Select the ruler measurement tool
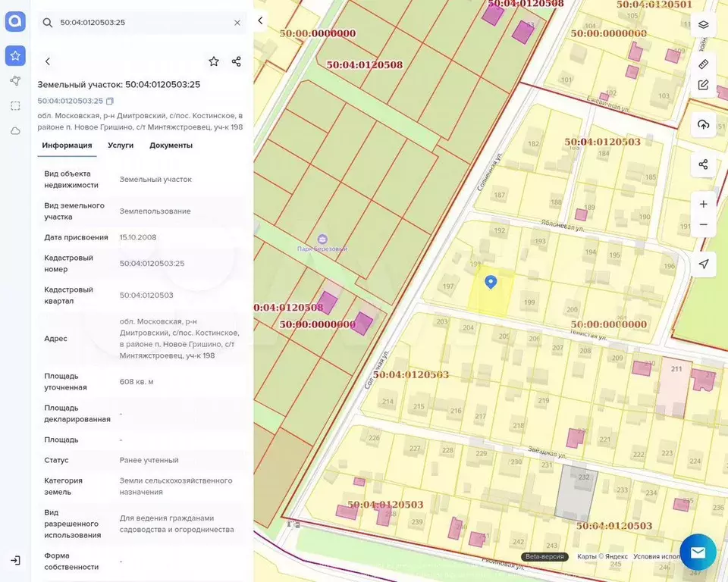This screenshot has width=728, height=582. 703,64
